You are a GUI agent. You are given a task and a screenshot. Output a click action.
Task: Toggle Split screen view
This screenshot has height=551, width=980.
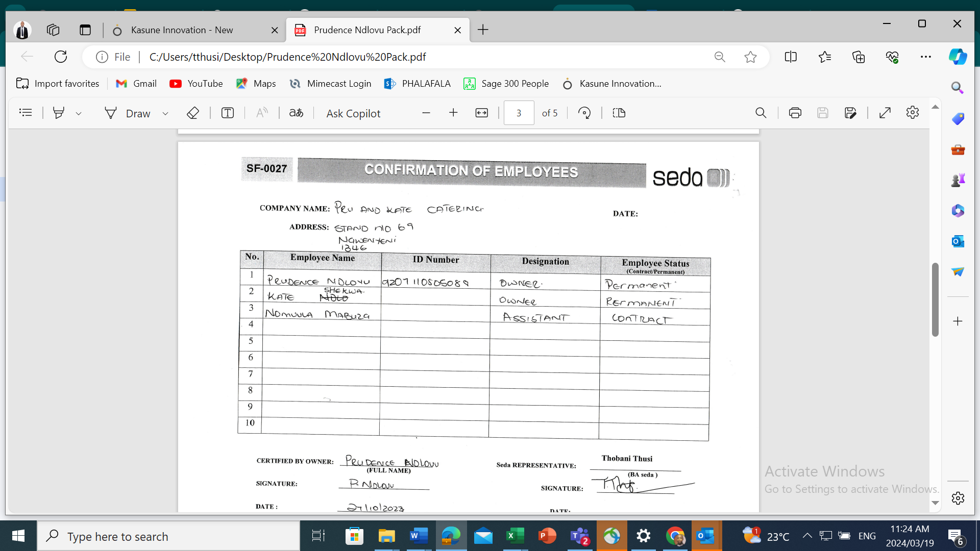tap(790, 57)
